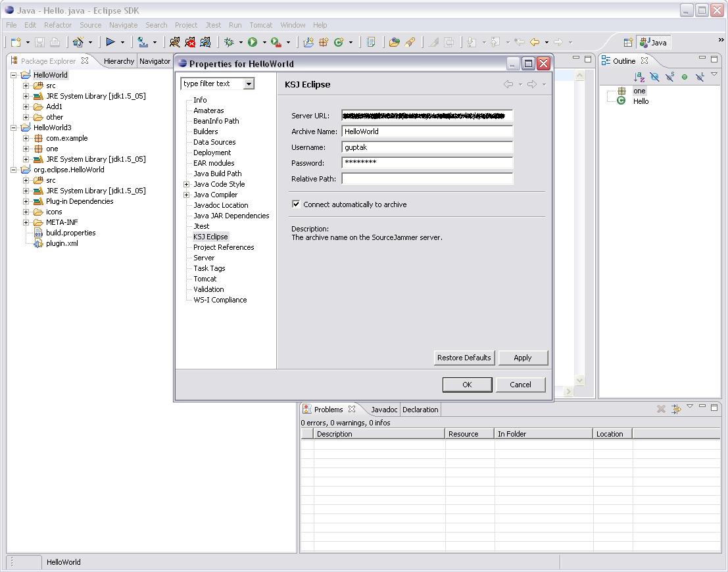
Task: Expand the com.example package
Action: coord(26,138)
